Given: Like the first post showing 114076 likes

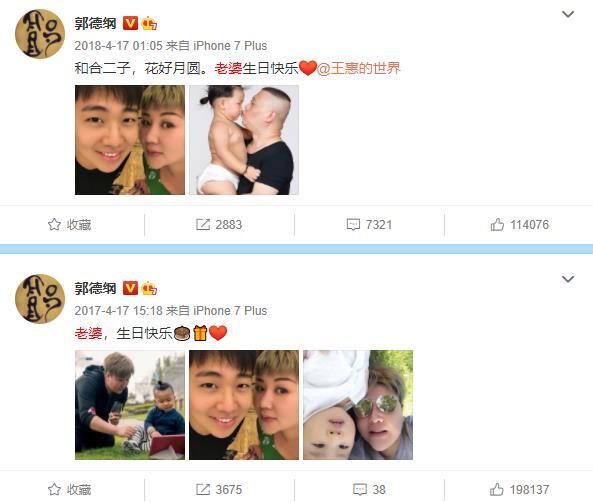Looking at the screenshot, I should pyautogui.click(x=519, y=225).
